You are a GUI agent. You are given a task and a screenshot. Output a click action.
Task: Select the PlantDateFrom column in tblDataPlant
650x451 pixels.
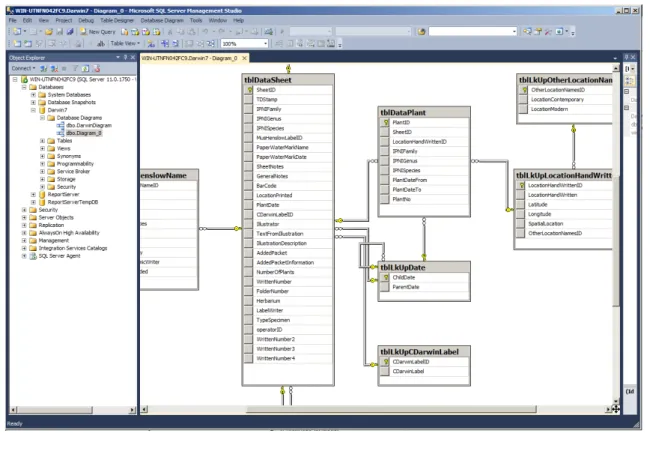click(x=424, y=180)
